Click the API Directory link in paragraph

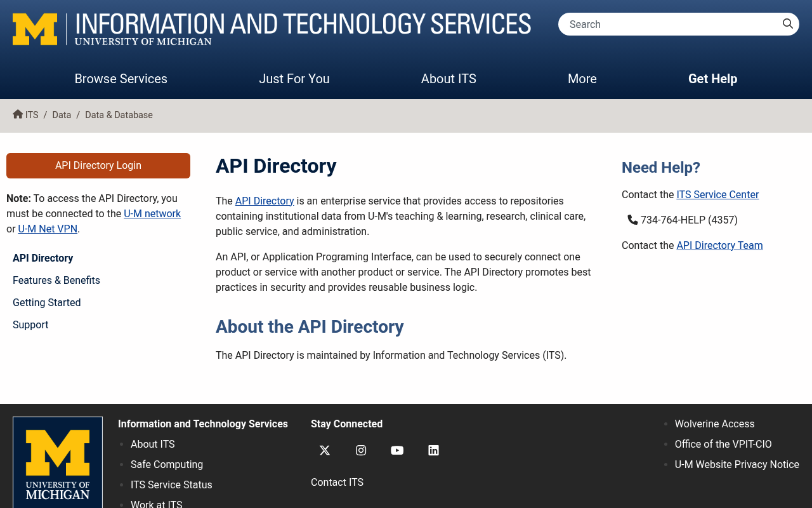tap(265, 201)
